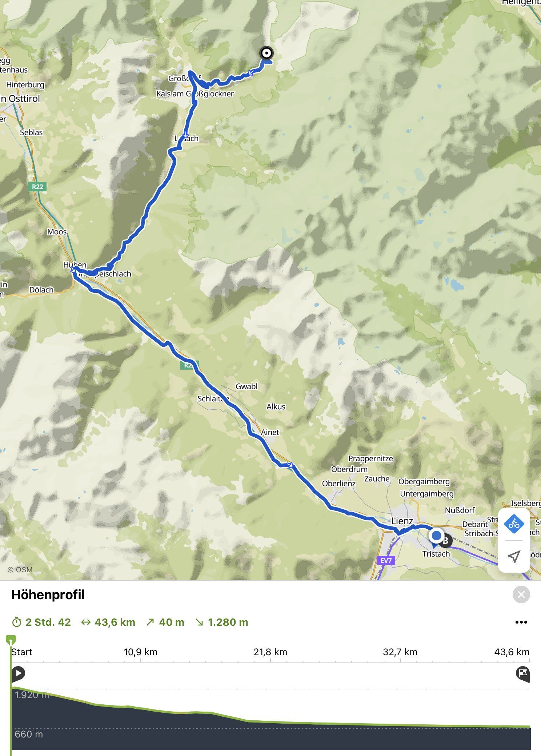Tap the OSM attribution link
The image size is (541, 756).
click(x=20, y=570)
